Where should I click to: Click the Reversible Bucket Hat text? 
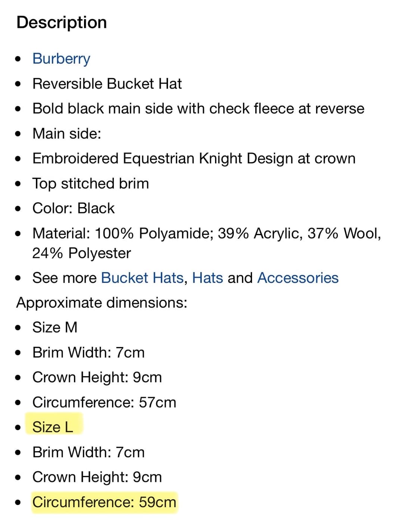pyautogui.click(x=107, y=84)
